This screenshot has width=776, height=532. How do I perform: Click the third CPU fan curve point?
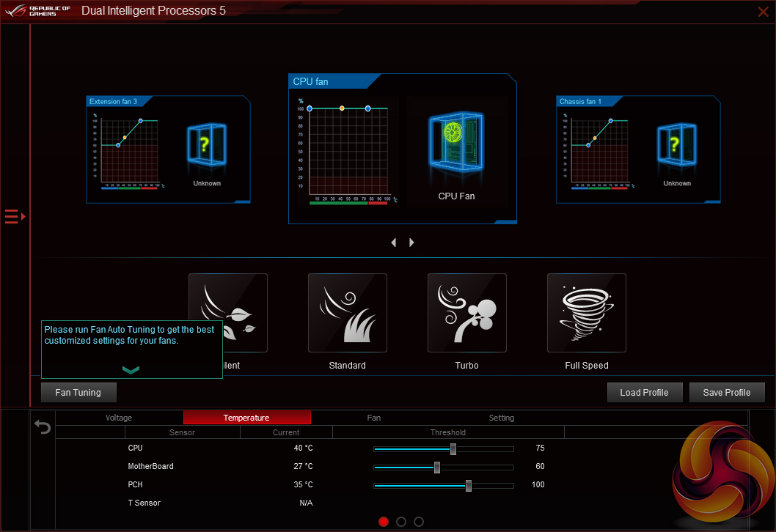pyautogui.click(x=367, y=108)
